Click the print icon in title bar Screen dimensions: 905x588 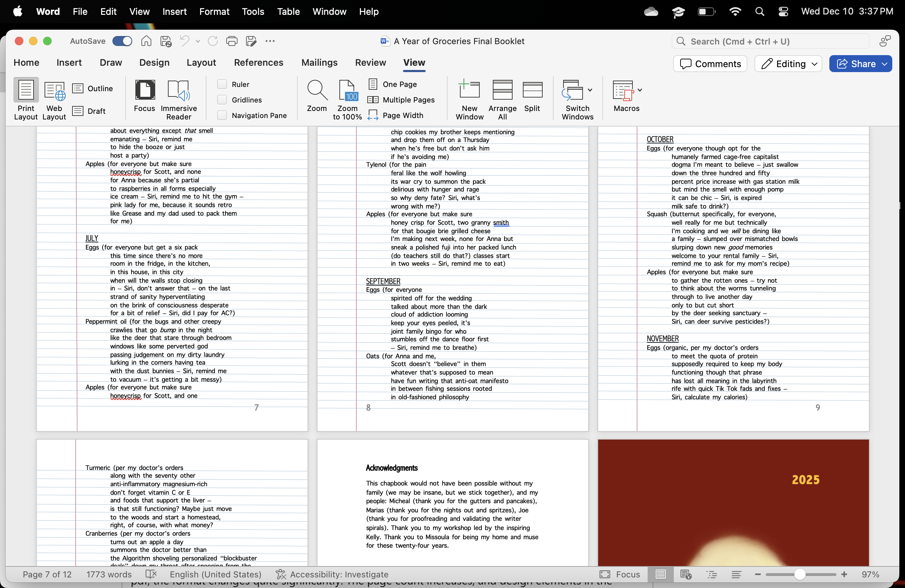coord(232,41)
